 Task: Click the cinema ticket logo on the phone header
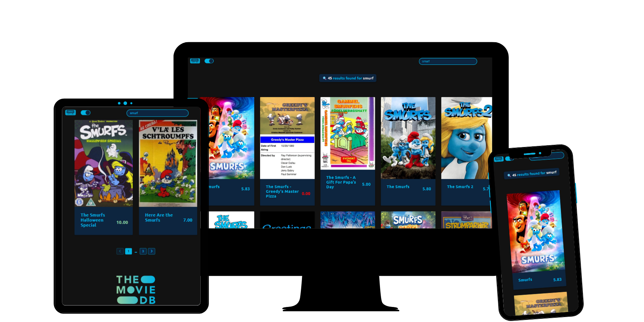(x=499, y=158)
